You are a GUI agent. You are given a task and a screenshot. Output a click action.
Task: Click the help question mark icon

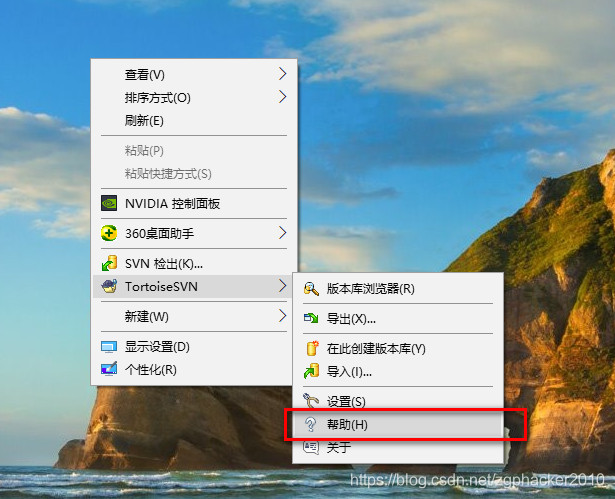point(311,424)
